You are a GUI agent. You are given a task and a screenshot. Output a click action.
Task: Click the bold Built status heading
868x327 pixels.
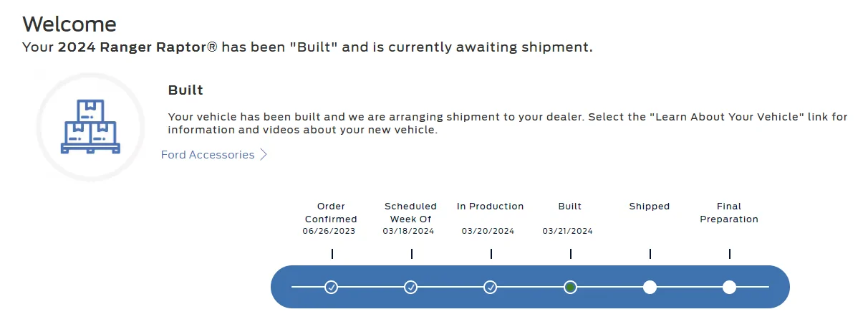click(185, 90)
